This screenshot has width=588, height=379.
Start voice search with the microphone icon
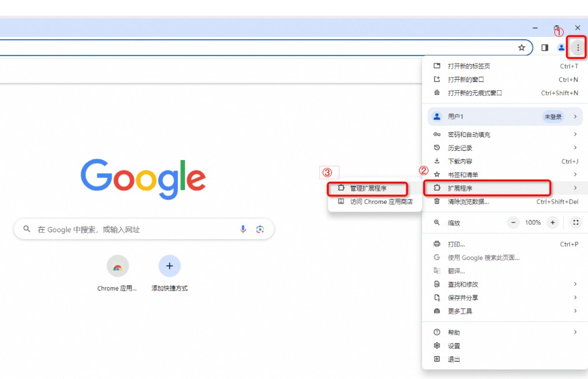point(243,229)
